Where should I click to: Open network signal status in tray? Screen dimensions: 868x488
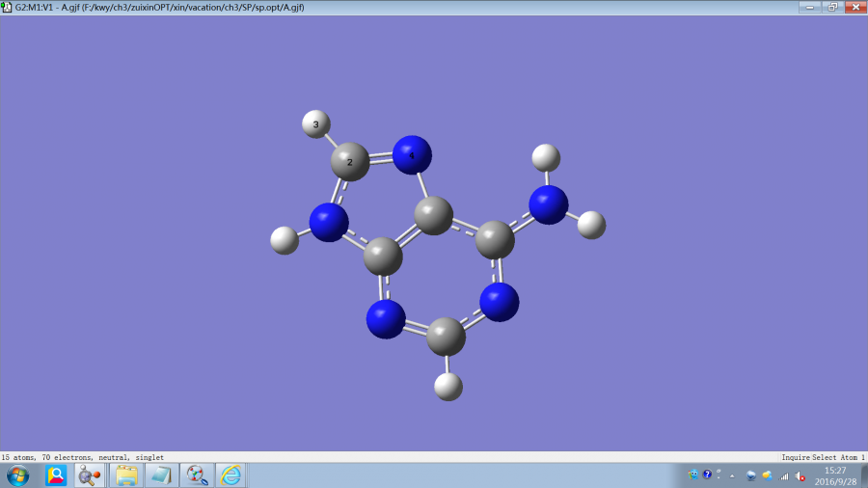pyautogui.click(x=784, y=475)
